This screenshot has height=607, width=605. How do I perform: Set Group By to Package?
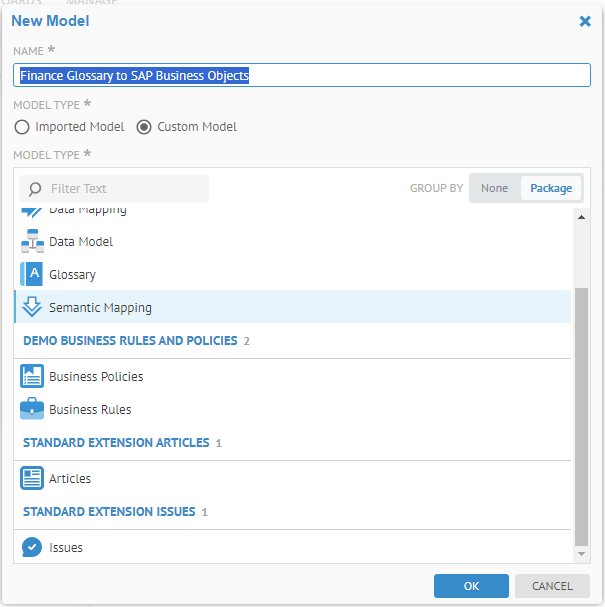click(551, 188)
